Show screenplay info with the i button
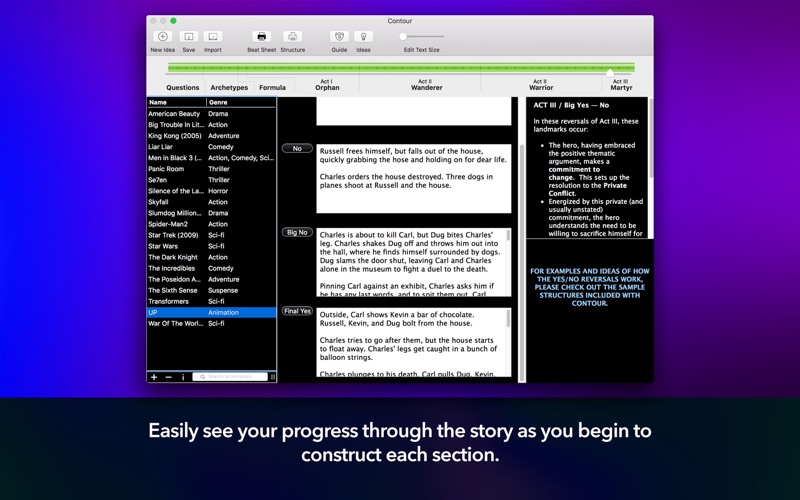The image size is (800, 500). click(183, 377)
